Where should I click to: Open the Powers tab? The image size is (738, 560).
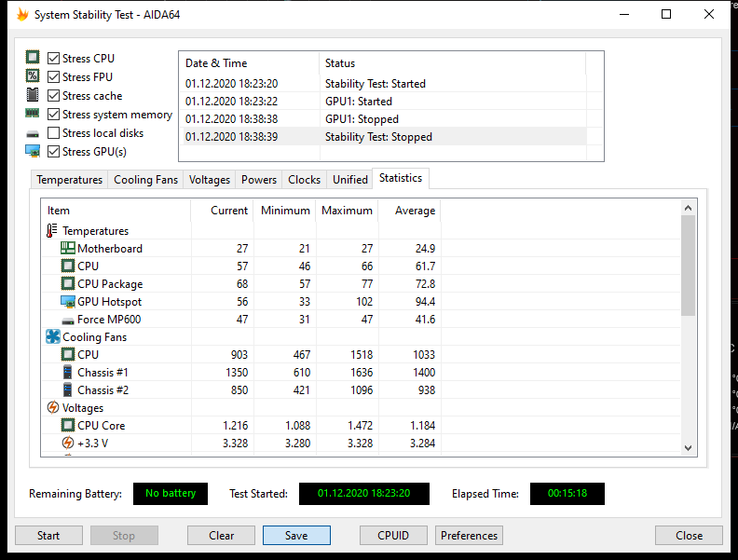point(258,180)
